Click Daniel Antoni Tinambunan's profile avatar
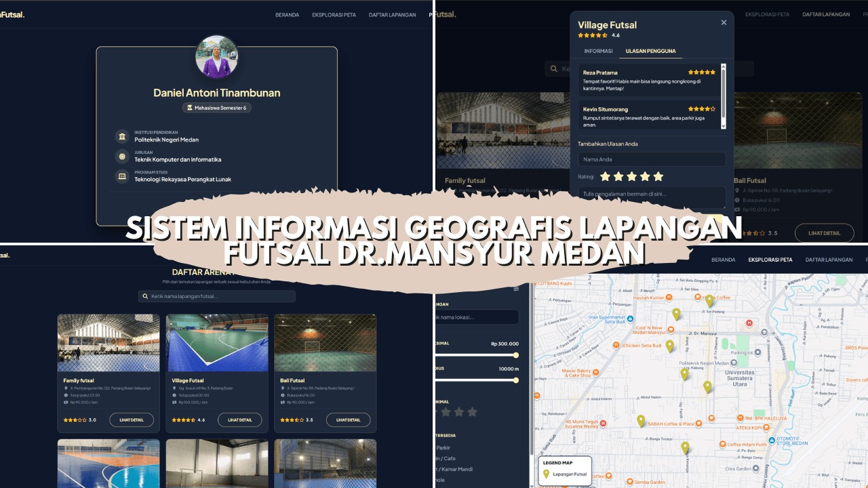868x488 pixels. (217, 57)
